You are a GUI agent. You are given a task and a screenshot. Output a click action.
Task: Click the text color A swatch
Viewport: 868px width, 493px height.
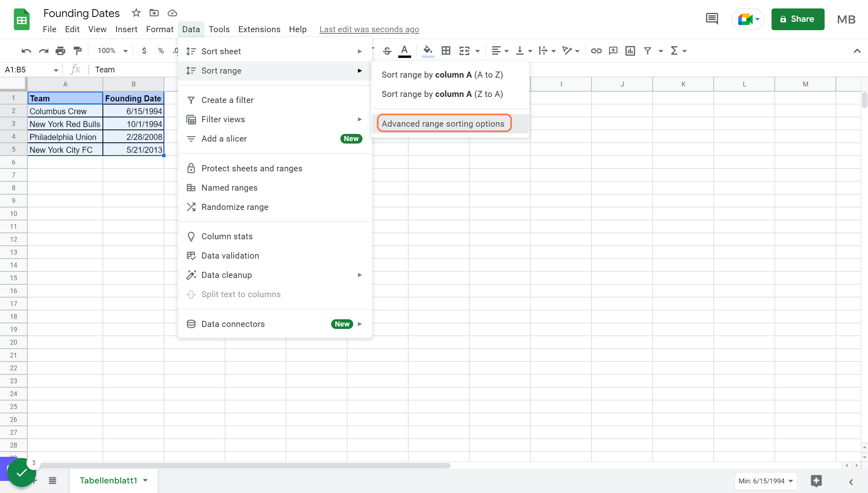tap(404, 51)
